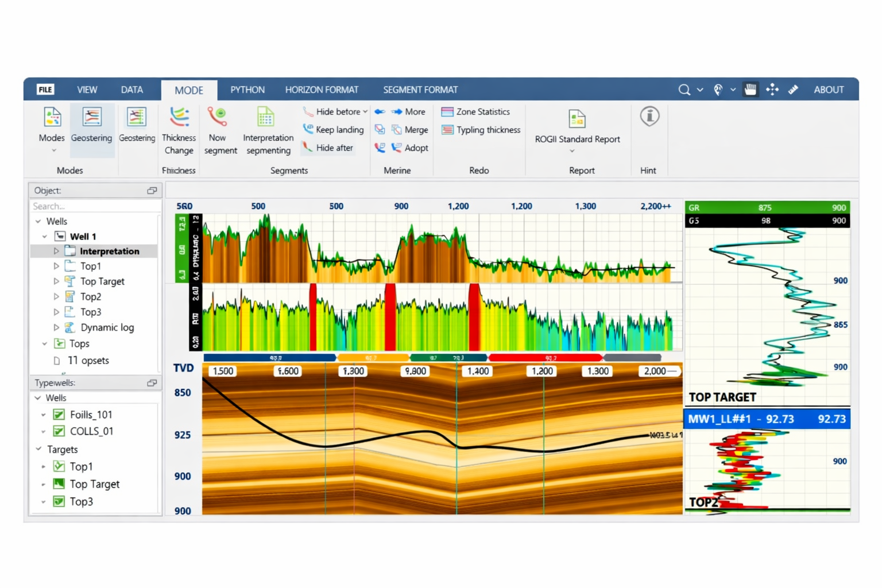Toggle the Top3 checkbox under Targets
Viewport: 882px width, 588px height.
point(59,501)
